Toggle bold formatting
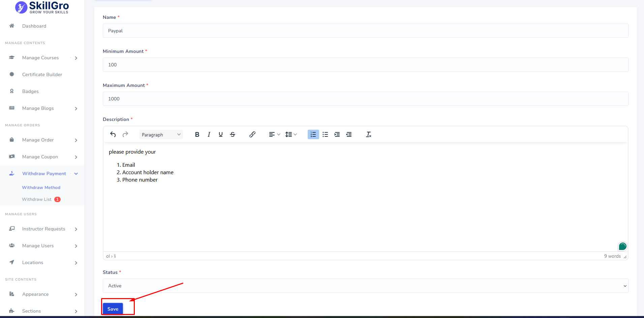Viewport: 644px width, 318px height. [197, 134]
